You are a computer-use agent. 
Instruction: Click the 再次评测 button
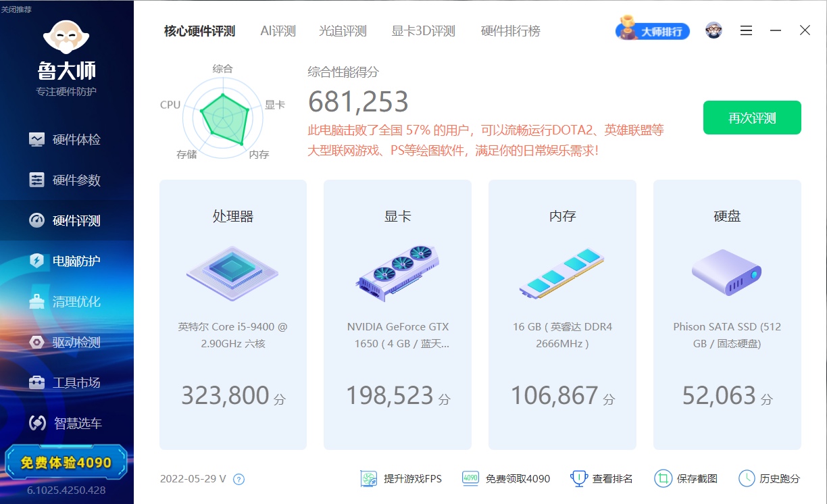tap(752, 118)
